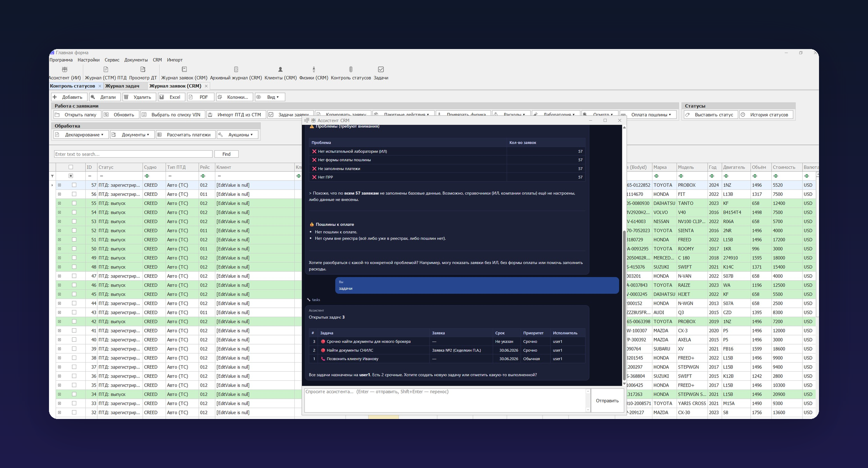This screenshot has height=468, width=868.
Task: Open the Задачи toolbar icon
Action: (x=381, y=73)
